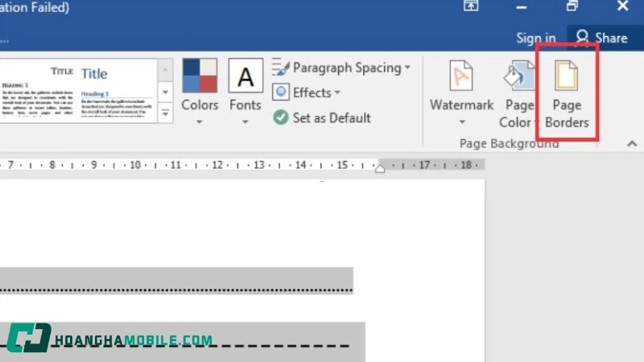This screenshot has height=362, width=644.
Task: Select the black small-caps Title style thumbnail
Action: [38, 91]
